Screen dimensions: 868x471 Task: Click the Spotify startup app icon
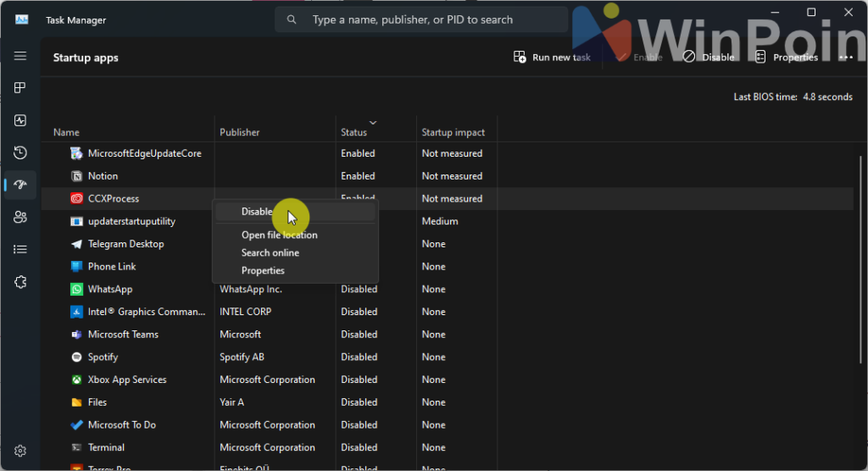(76, 357)
